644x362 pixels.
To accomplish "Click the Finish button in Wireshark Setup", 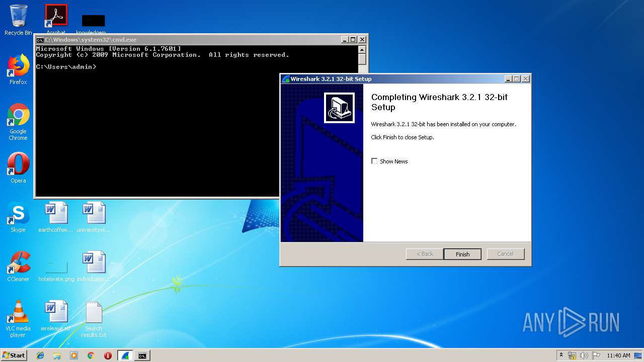I will 462,254.
